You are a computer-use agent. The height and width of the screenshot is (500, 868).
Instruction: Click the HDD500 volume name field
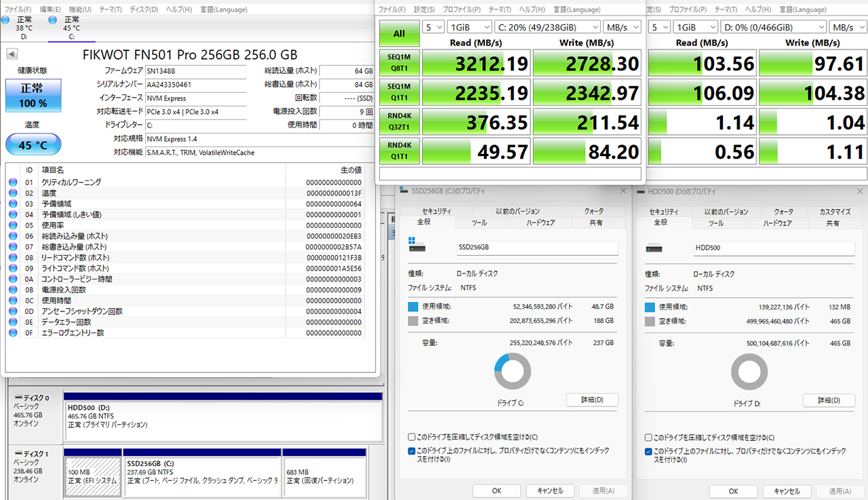click(773, 248)
